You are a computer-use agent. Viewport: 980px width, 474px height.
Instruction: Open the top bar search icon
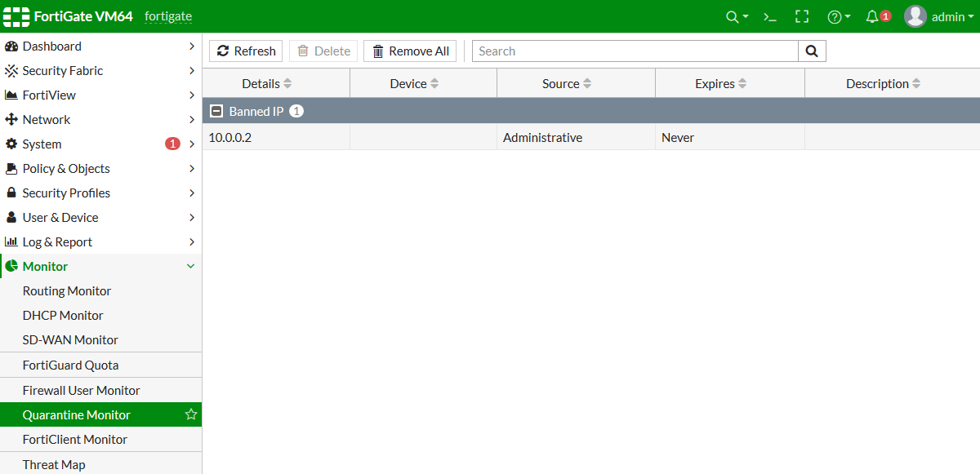pyautogui.click(x=733, y=16)
